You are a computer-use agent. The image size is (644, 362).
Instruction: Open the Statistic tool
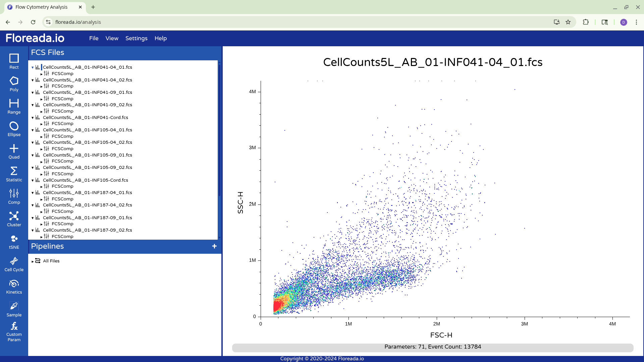(x=14, y=174)
